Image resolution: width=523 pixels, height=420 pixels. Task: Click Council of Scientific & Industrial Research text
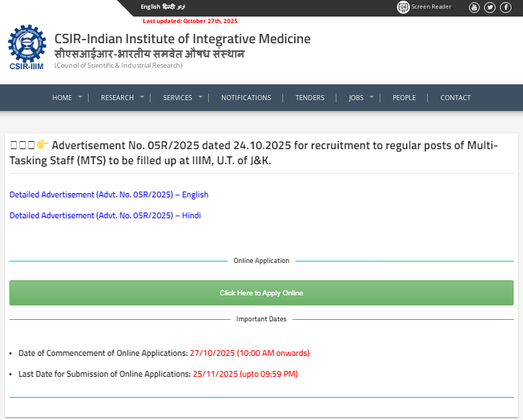118,66
